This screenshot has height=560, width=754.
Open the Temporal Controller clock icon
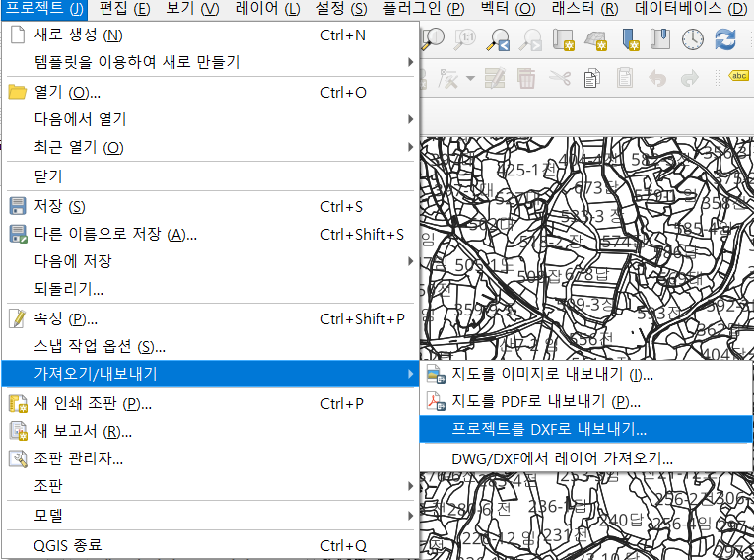[x=693, y=39]
